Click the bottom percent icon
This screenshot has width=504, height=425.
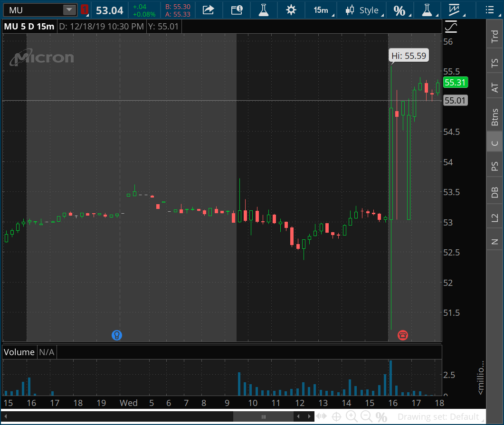[381, 417]
